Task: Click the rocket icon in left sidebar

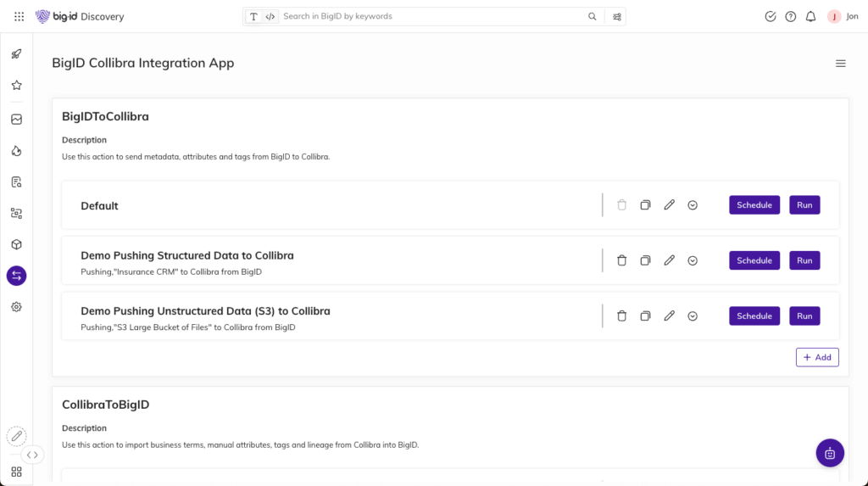Action: click(x=16, y=54)
